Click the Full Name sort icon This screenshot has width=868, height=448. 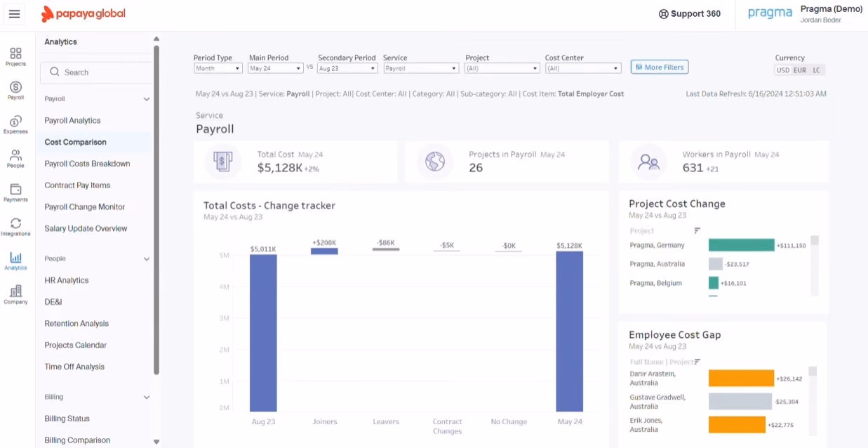pos(698,362)
